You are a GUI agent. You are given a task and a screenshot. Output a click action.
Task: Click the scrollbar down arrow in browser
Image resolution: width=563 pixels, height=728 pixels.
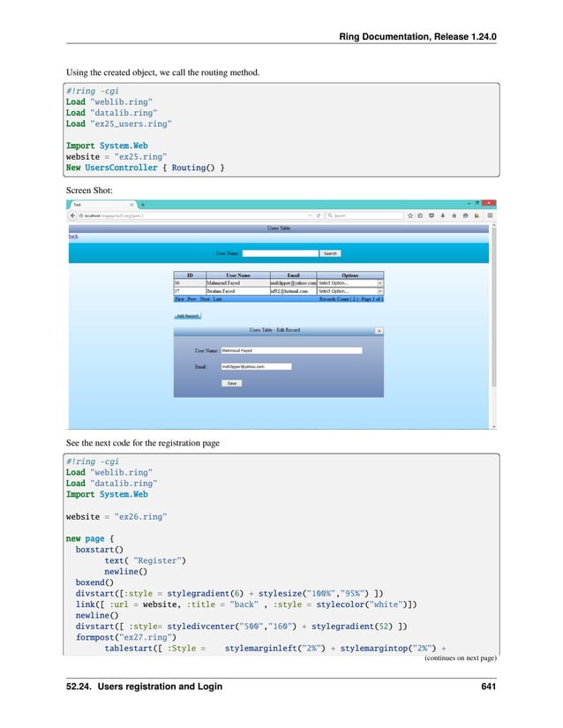click(x=494, y=426)
